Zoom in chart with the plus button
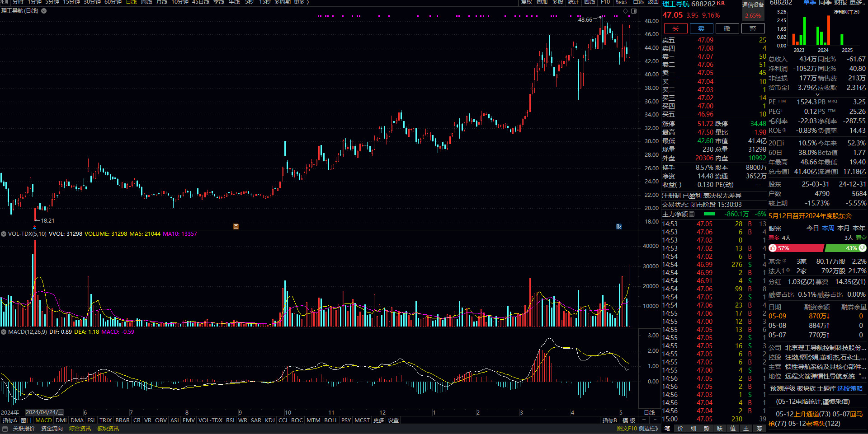The image size is (868, 434). (644, 420)
